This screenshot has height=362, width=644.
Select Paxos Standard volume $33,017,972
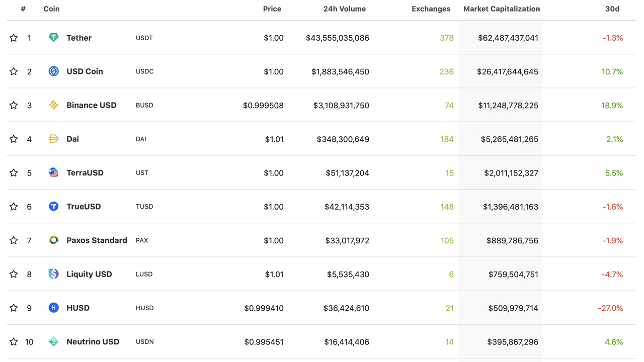point(347,240)
